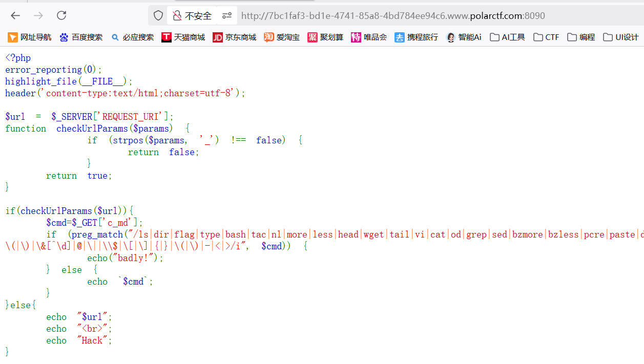Click the preg_match blacklist regex line

345,234
